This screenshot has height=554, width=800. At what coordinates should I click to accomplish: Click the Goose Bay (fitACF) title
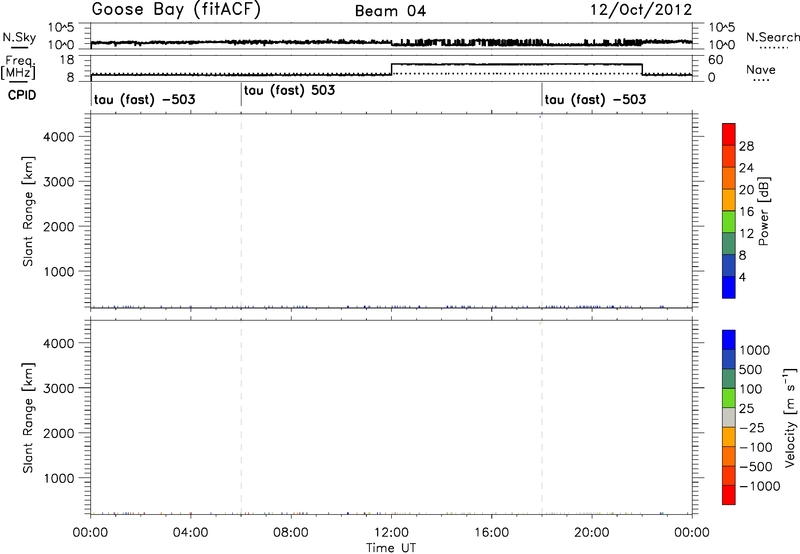tap(176, 10)
